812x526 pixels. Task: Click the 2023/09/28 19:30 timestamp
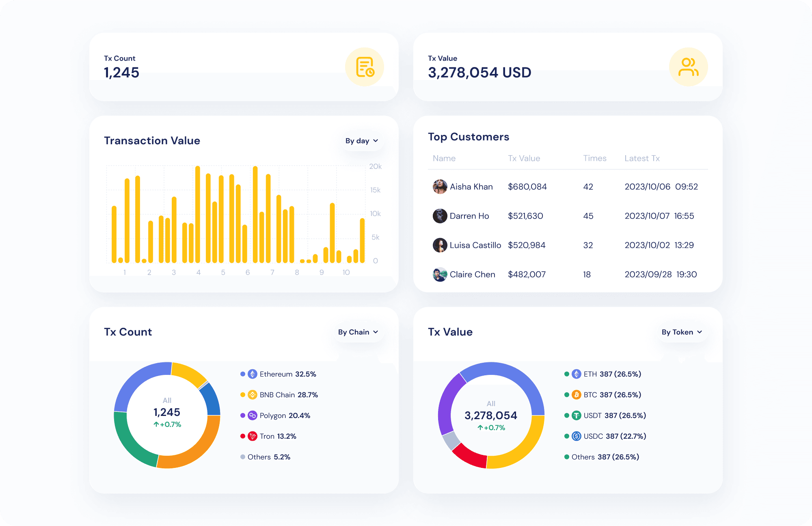(661, 275)
